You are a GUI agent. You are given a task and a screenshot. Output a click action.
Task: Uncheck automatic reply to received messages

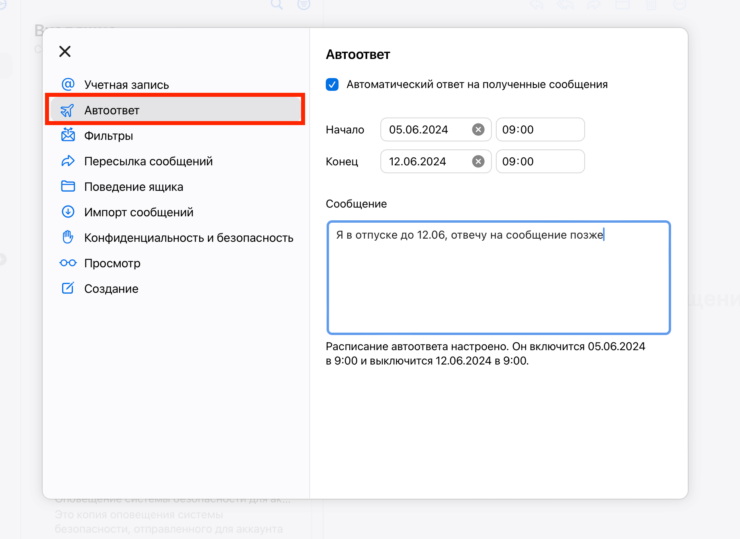point(332,85)
